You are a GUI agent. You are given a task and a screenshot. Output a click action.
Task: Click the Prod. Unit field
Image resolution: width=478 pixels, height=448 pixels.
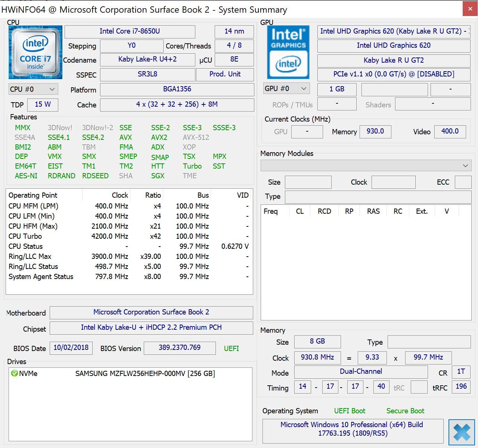point(225,74)
